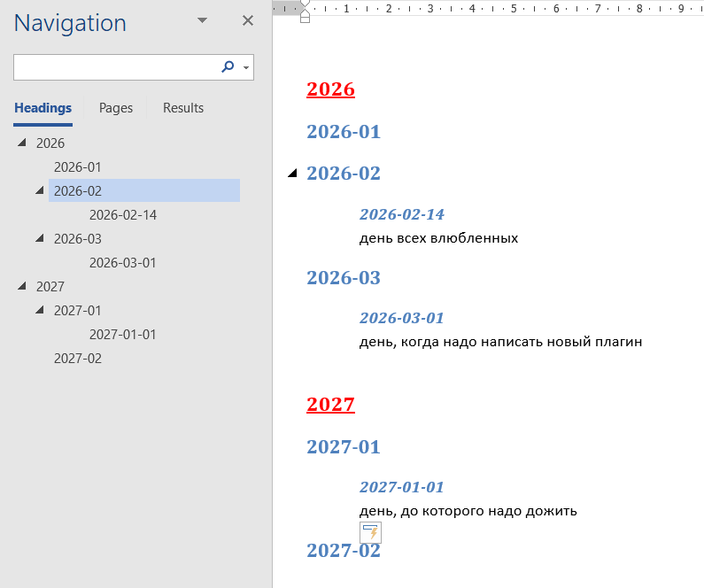The image size is (704, 588).
Task: Collapse the 2026-03 node in heading tree
Action: click(39, 238)
